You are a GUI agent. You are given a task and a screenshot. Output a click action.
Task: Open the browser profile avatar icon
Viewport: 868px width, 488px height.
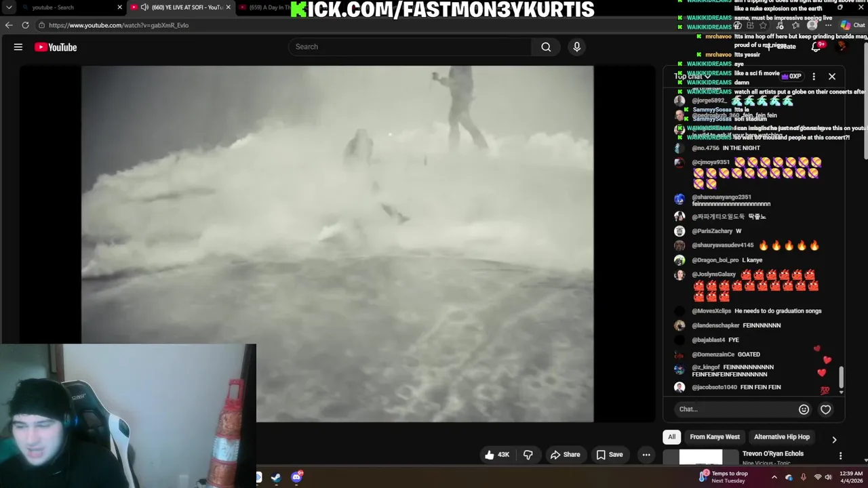(x=812, y=25)
